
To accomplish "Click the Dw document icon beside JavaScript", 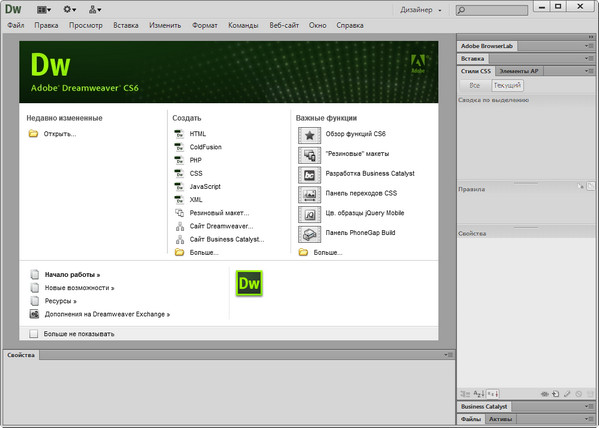I will [179, 186].
